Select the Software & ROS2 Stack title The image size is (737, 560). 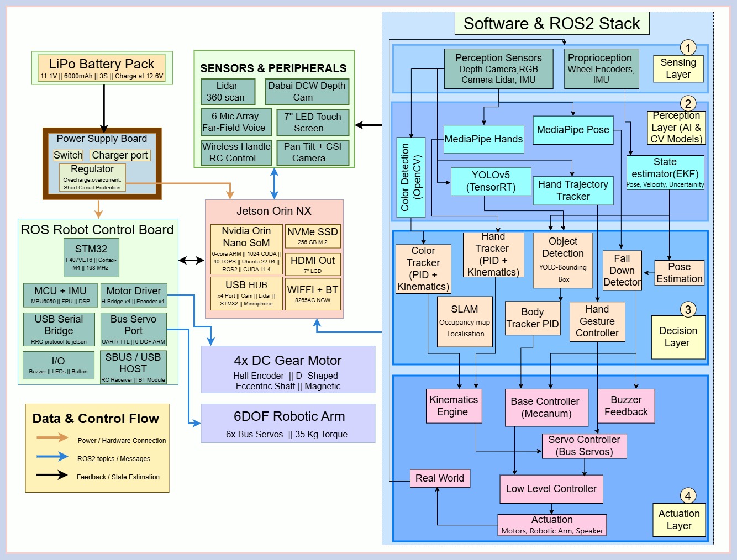click(552, 24)
